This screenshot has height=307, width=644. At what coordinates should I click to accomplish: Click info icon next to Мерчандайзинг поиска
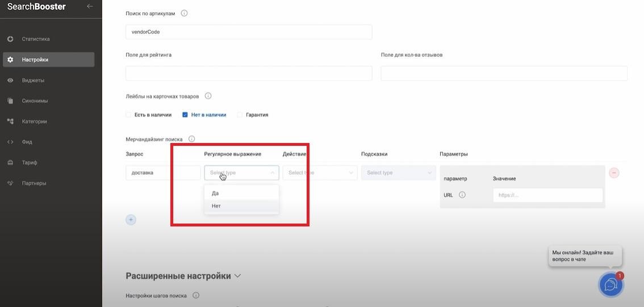(191, 139)
